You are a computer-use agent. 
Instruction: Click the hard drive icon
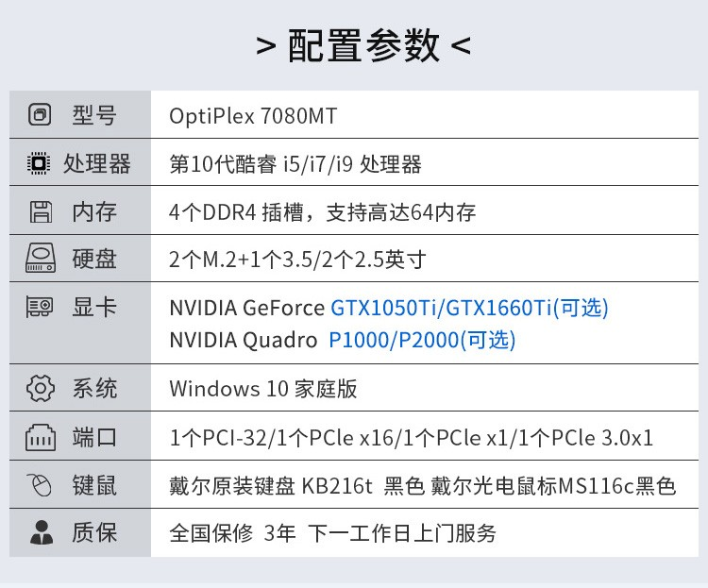click(40, 259)
